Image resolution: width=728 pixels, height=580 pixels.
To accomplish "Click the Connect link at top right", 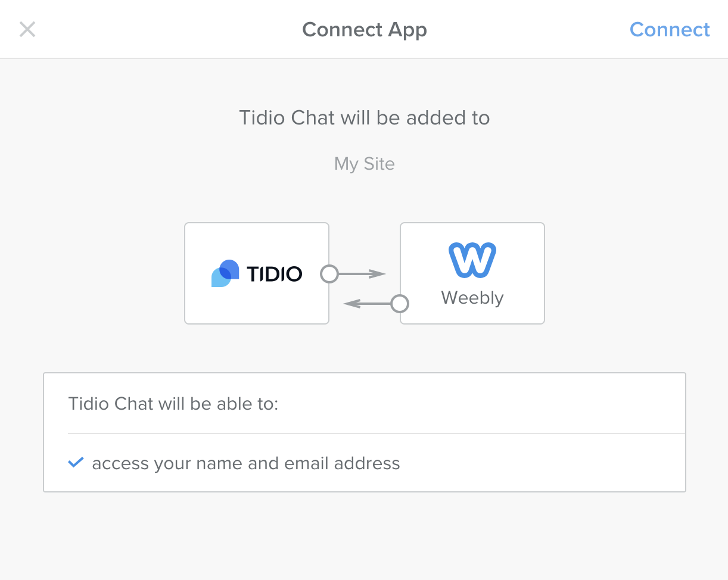I will coord(670,30).
